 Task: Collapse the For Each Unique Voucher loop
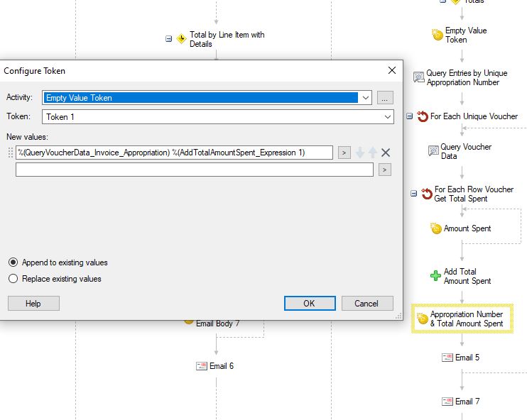coord(409,116)
